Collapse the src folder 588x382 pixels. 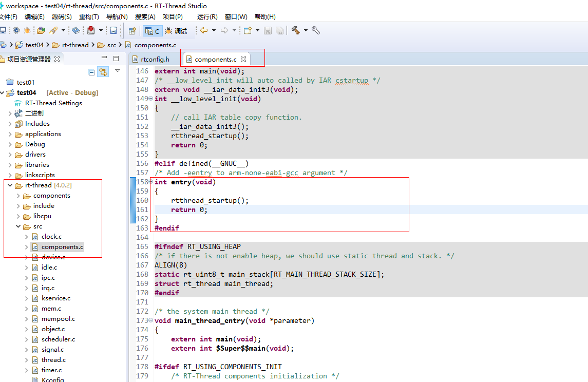click(18, 226)
